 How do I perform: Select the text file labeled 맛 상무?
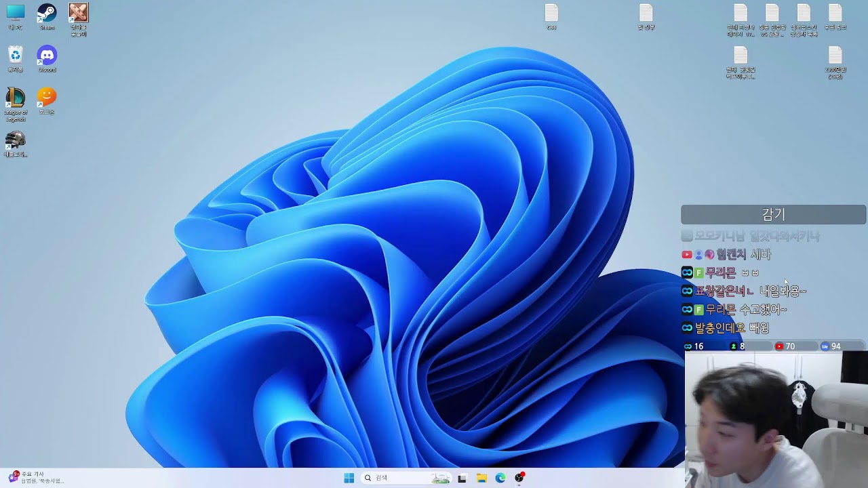point(646,17)
